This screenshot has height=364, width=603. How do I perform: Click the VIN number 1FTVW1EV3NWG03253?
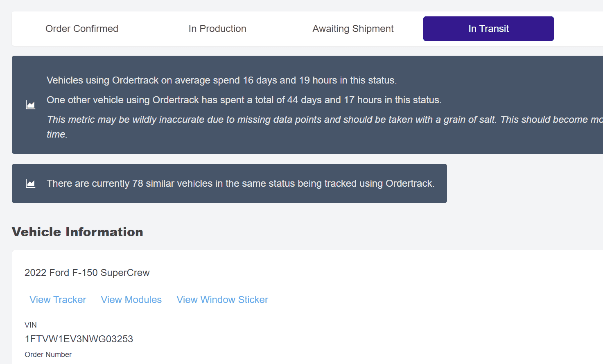79,339
